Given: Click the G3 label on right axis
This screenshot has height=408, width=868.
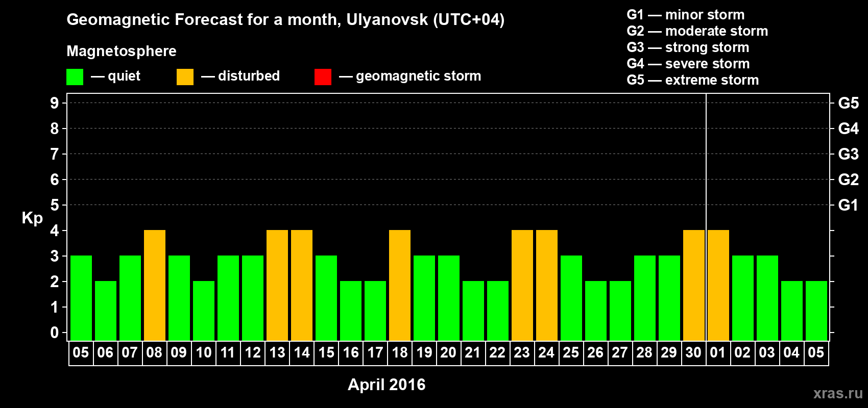Looking at the screenshot, I should 849,154.
